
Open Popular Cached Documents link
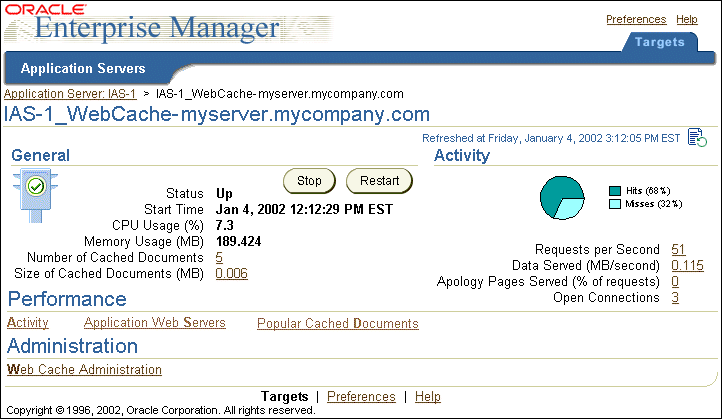[338, 324]
